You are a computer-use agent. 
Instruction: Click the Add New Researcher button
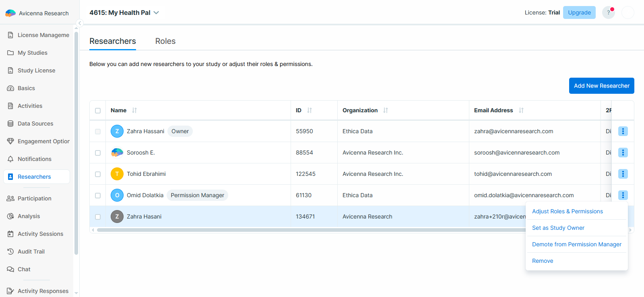pyautogui.click(x=601, y=86)
